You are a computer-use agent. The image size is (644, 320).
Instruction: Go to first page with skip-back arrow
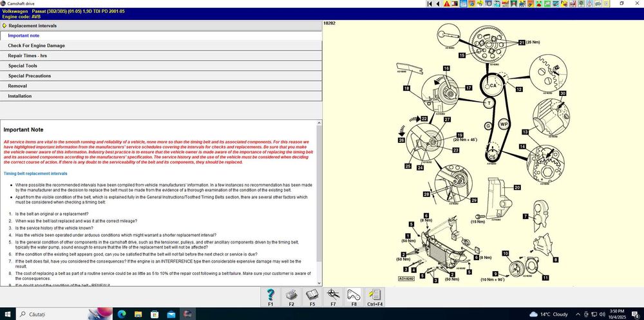tap(430, 4)
